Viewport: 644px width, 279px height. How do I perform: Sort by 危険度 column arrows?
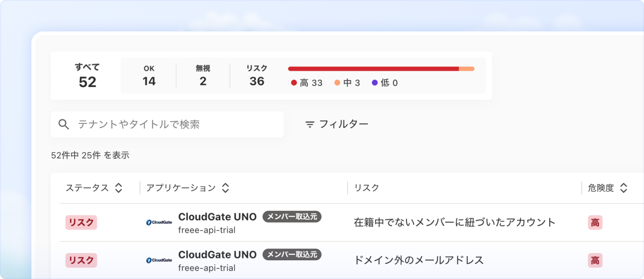click(623, 188)
